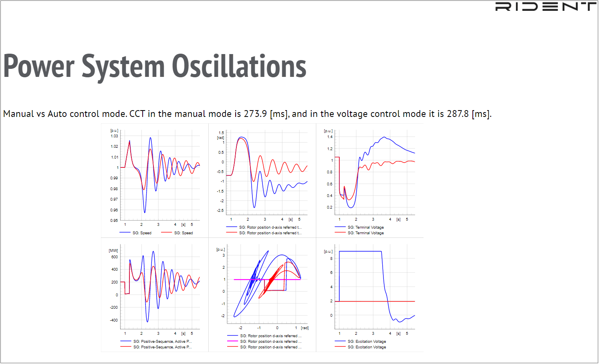This screenshot has width=599, height=364.
Task: Click the blue 'SG: Excitation Voltage' legend entry
Action: [x=360, y=342]
